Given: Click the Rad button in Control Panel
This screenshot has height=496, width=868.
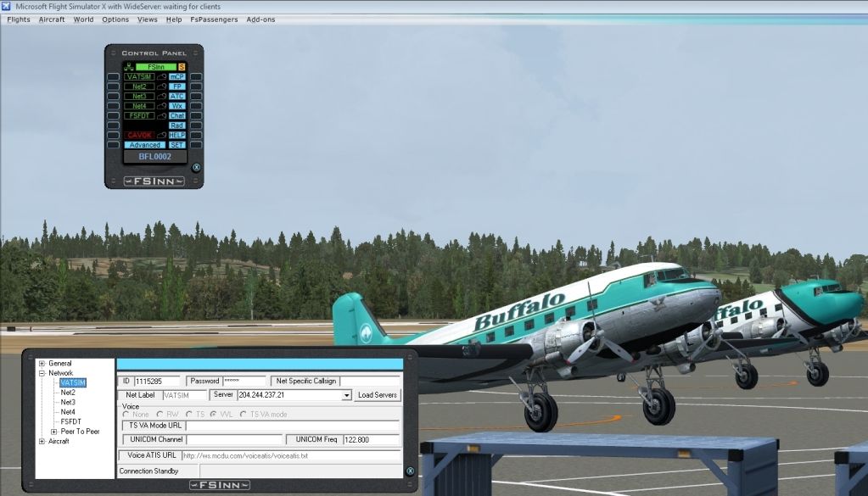Looking at the screenshot, I should coord(177,125).
